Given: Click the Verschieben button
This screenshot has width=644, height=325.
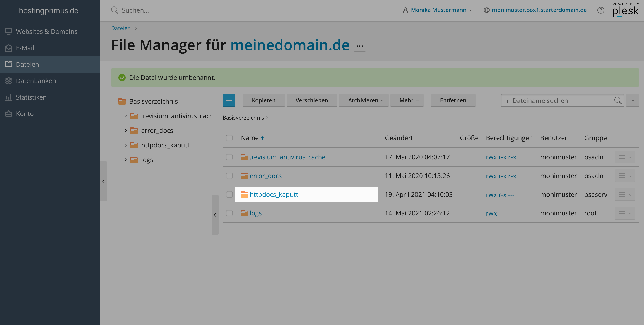Looking at the screenshot, I should coord(312,100).
